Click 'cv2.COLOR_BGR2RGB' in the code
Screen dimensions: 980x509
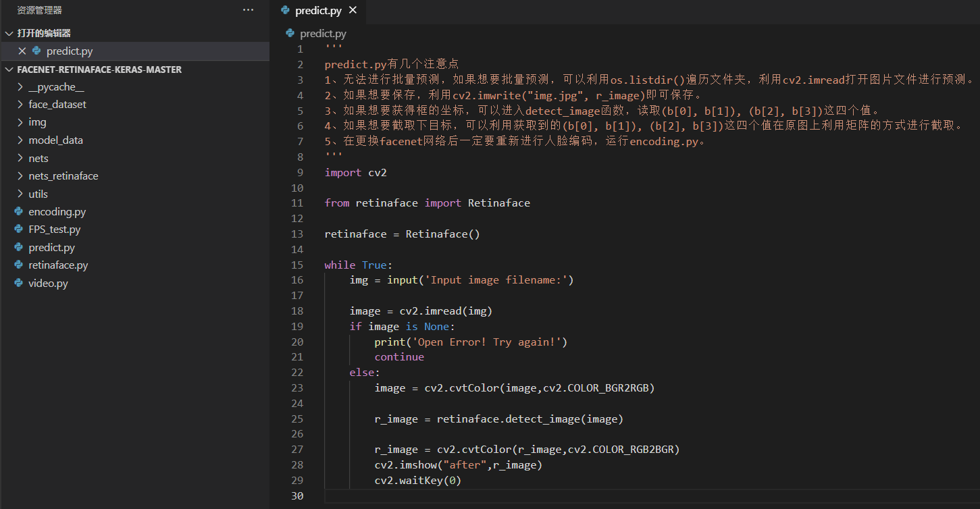[596, 388]
